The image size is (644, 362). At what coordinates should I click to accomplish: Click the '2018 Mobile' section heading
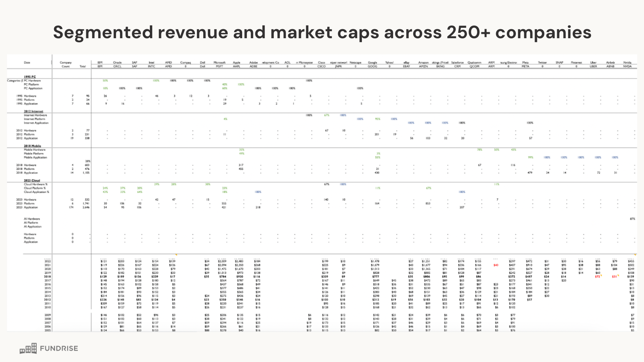tap(32, 146)
